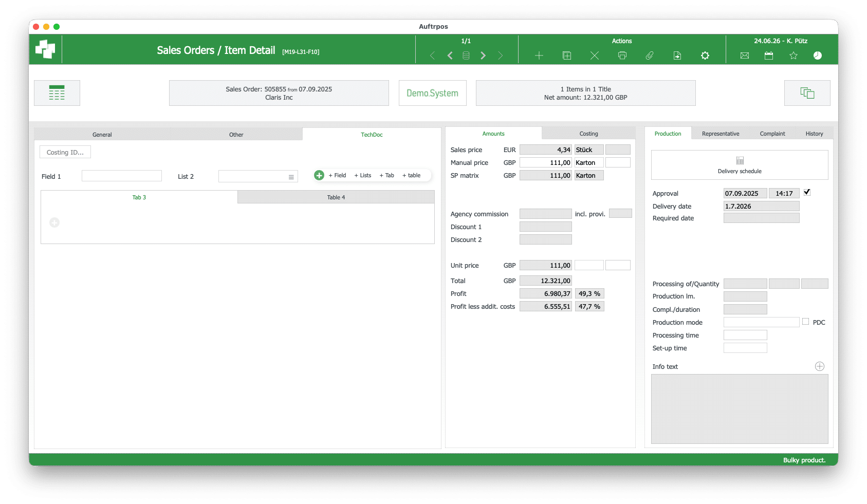Open the List 2 dropdown

click(x=258, y=177)
